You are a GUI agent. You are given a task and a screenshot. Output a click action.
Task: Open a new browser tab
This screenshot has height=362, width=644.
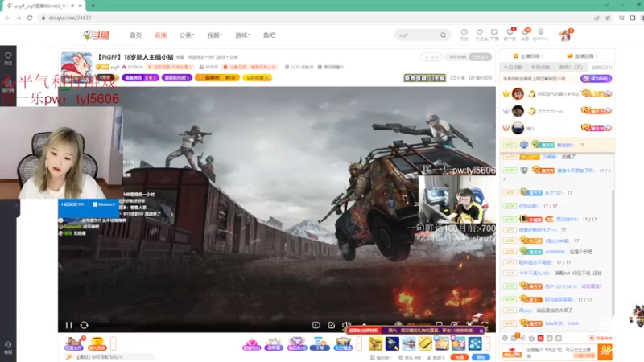[x=93, y=6]
